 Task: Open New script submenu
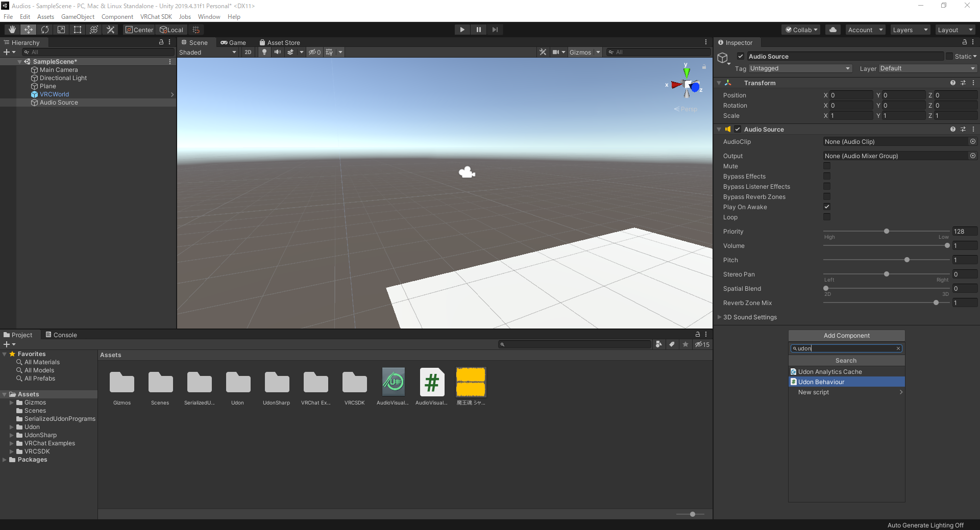846,392
